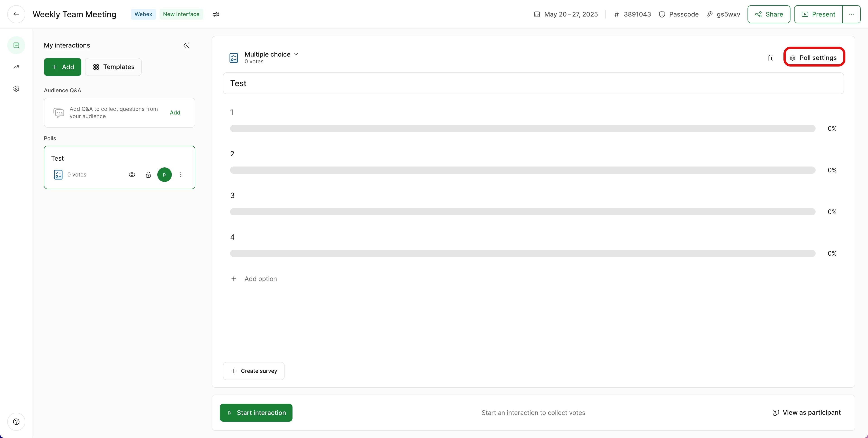
Task: Click passcode value gs5wxv
Action: [728, 14]
